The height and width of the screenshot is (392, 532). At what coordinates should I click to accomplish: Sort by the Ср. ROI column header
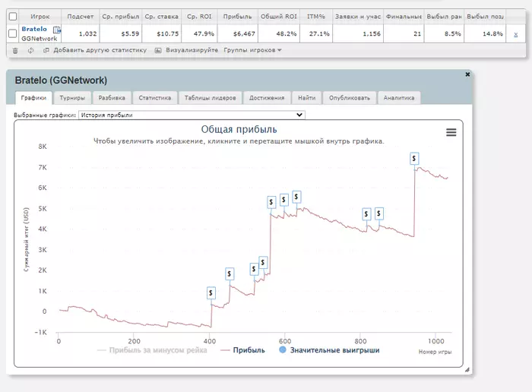(199, 16)
